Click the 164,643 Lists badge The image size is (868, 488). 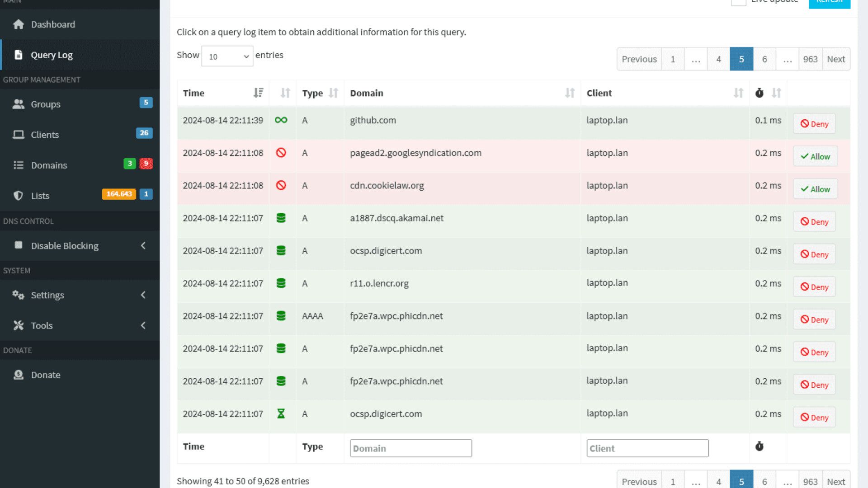coord(119,194)
